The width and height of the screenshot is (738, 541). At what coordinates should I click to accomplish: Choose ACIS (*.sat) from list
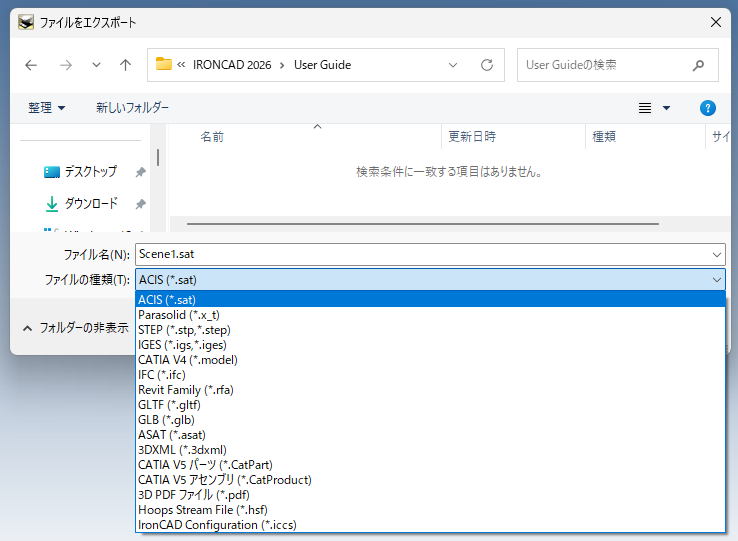click(x=430, y=299)
